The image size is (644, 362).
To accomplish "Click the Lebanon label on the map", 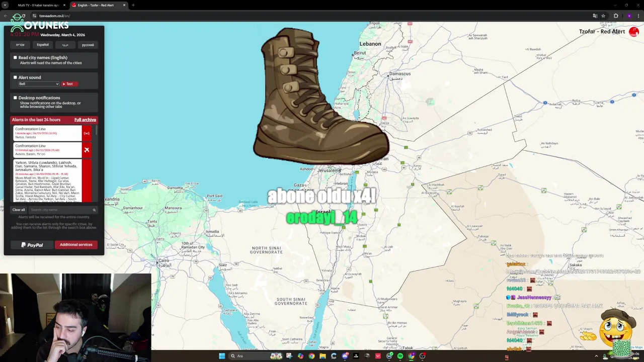I will [x=370, y=44].
